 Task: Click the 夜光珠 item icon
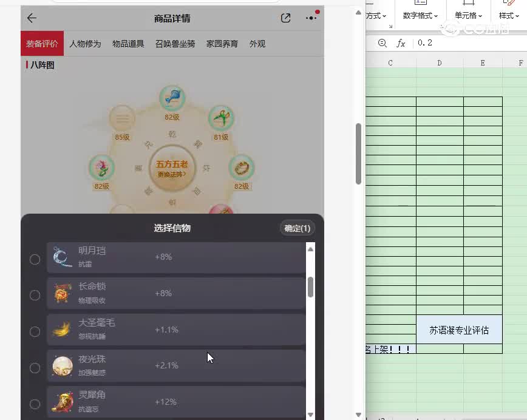[x=62, y=365]
